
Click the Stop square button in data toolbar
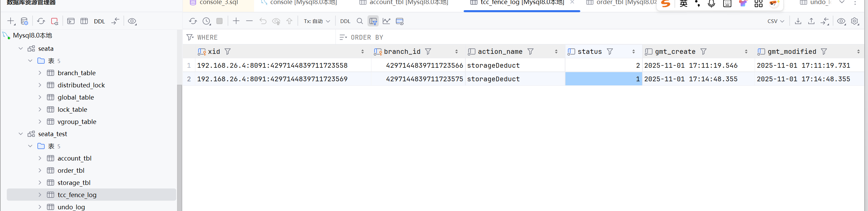click(219, 21)
